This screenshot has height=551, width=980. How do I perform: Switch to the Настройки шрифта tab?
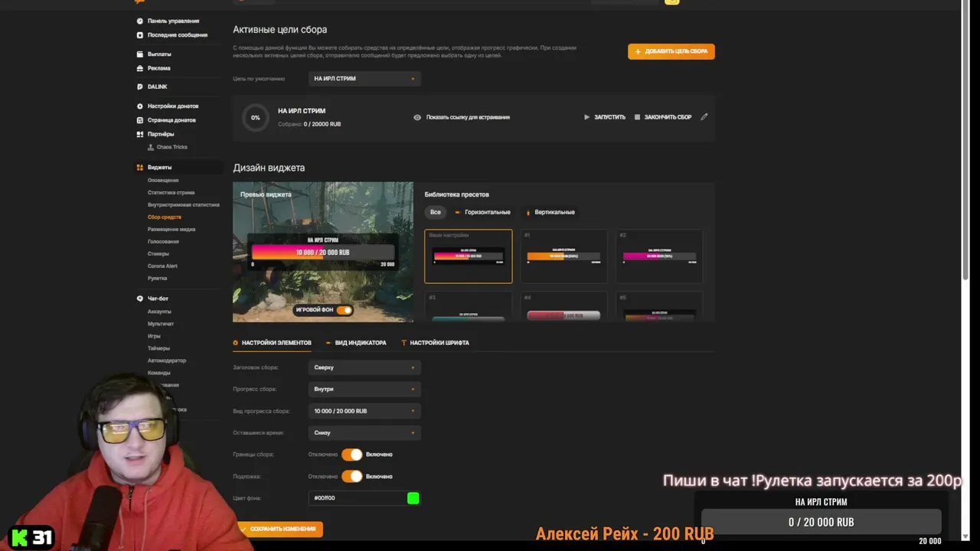435,343
